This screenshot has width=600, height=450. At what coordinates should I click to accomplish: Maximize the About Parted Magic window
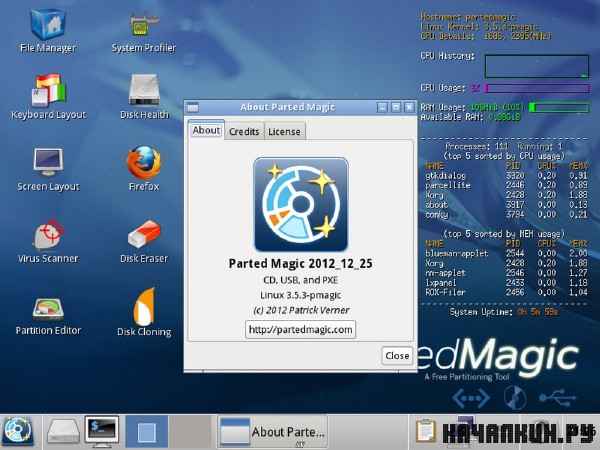click(x=396, y=107)
